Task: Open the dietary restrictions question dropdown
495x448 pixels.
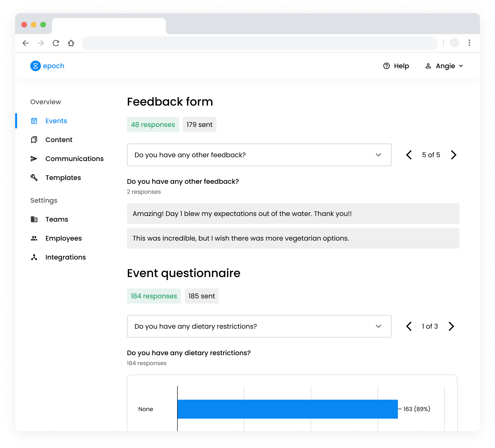Action: click(259, 326)
